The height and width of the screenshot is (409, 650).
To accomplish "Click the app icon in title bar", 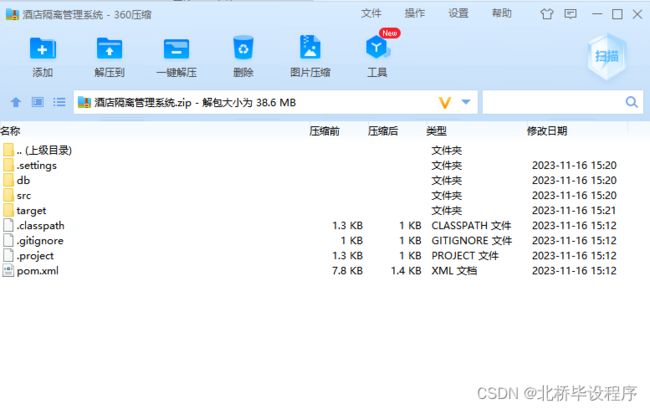I will [12, 15].
